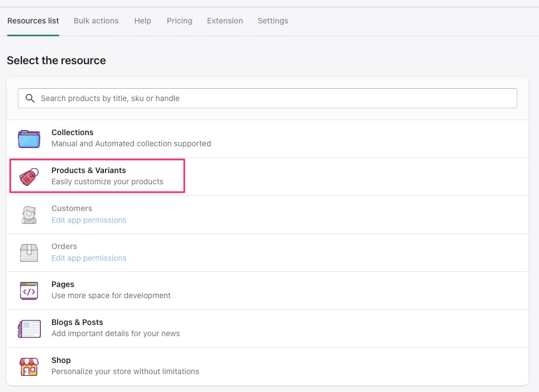
Task: Click the blue Collections folder icon
Action: point(29,139)
